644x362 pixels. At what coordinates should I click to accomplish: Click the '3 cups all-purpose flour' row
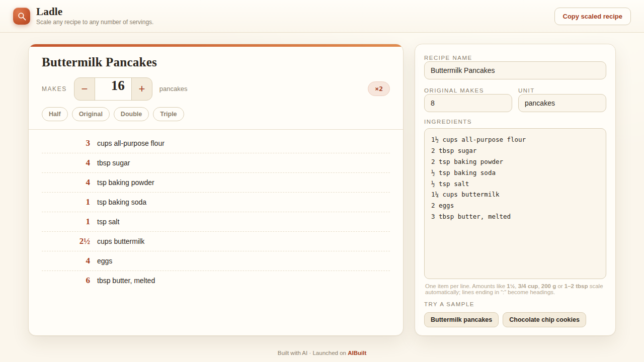coord(216,143)
